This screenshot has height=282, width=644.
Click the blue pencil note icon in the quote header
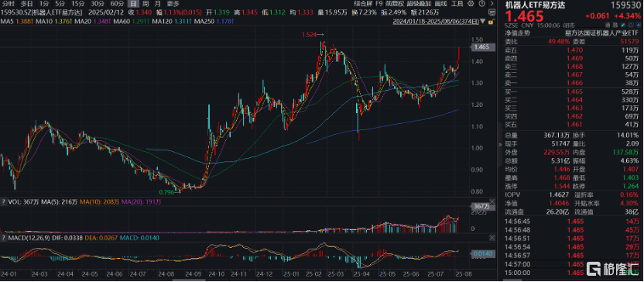coord(622,26)
